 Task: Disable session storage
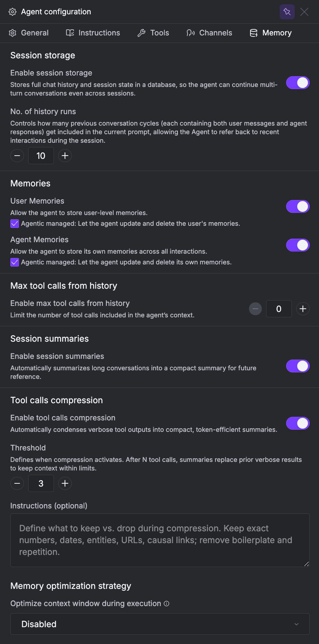tap(298, 83)
